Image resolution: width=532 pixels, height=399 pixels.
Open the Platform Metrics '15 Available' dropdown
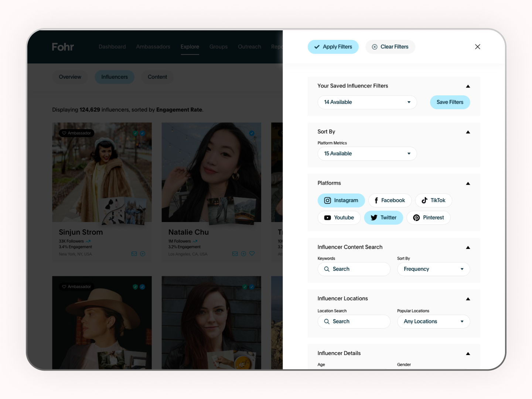point(367,154)
